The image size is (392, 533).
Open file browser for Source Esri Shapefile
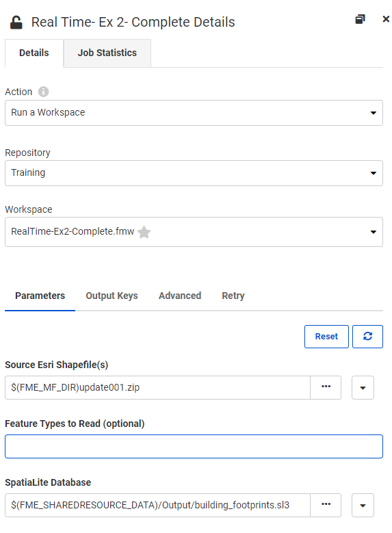coord(326,387)
